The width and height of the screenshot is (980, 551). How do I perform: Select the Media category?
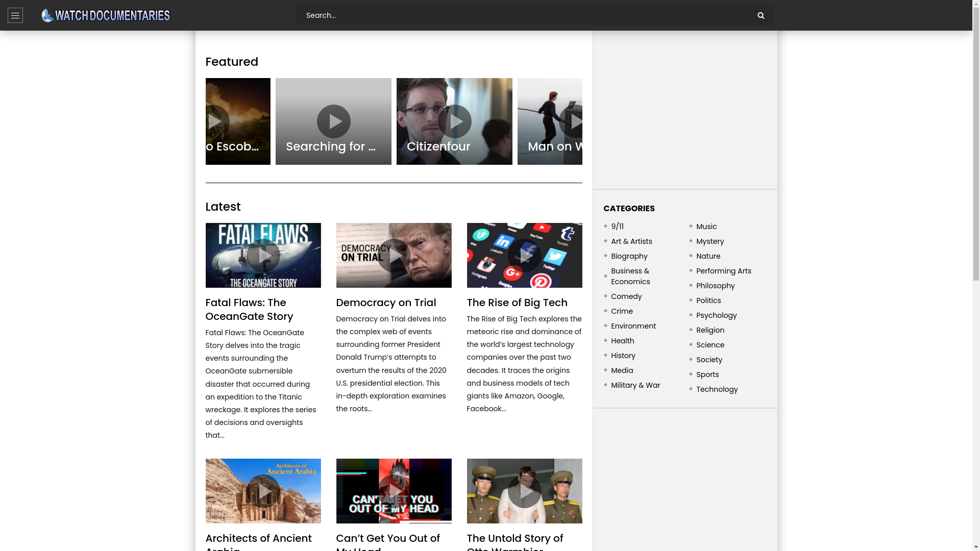coord(622,370)
